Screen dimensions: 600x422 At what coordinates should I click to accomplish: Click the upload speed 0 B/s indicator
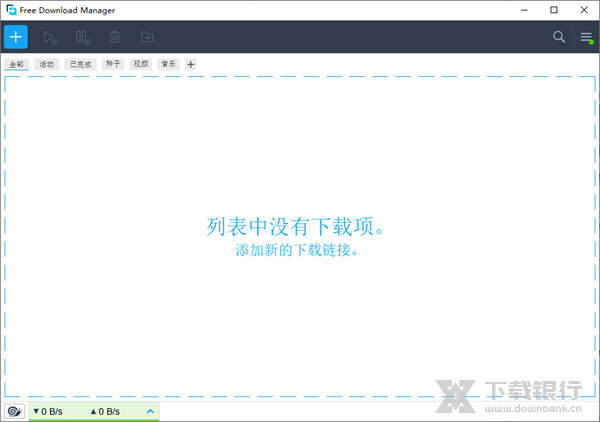105,412
